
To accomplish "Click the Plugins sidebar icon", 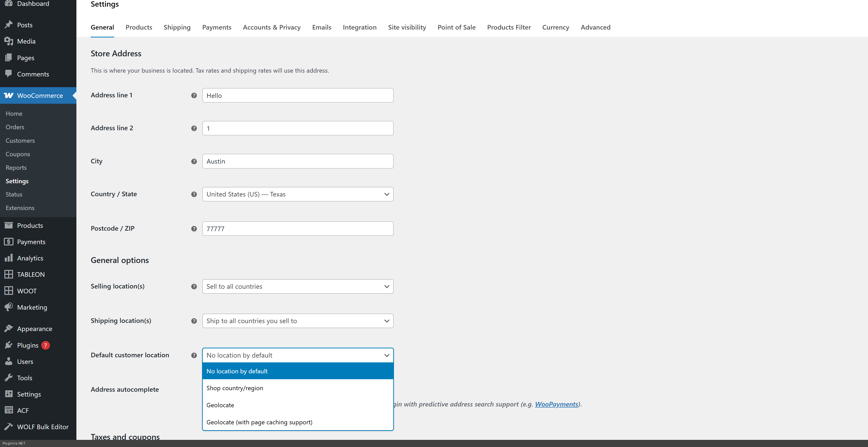I will click(x=9, y=345).
